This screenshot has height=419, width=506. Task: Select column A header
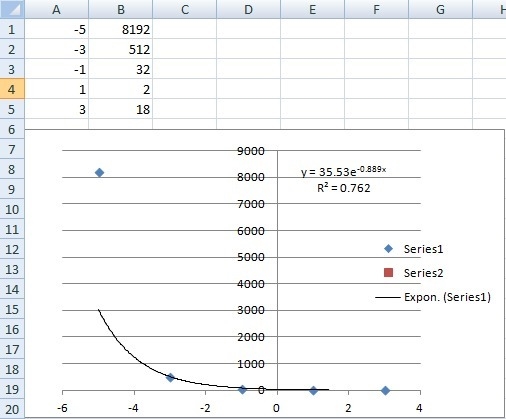(x=56, y=9)
